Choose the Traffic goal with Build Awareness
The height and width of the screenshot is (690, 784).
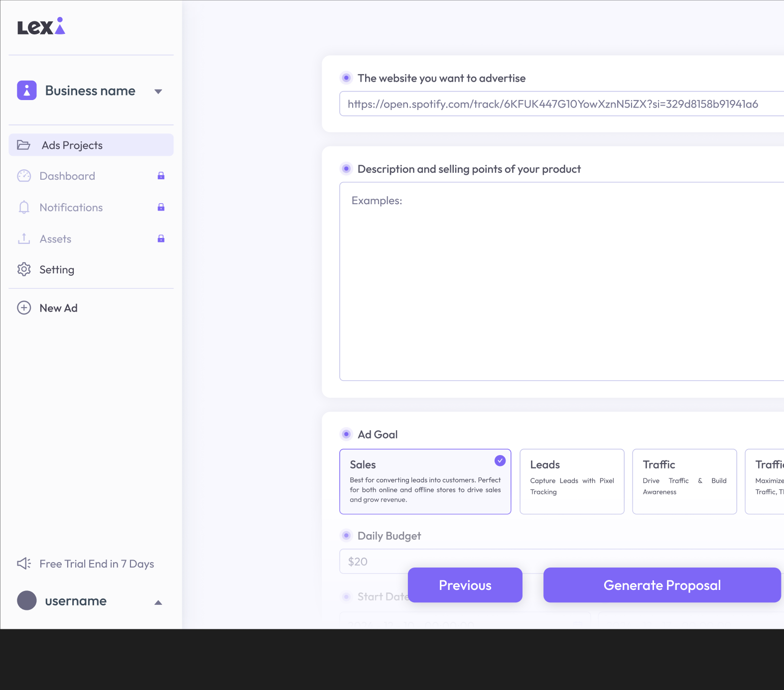tap(684, 481)
